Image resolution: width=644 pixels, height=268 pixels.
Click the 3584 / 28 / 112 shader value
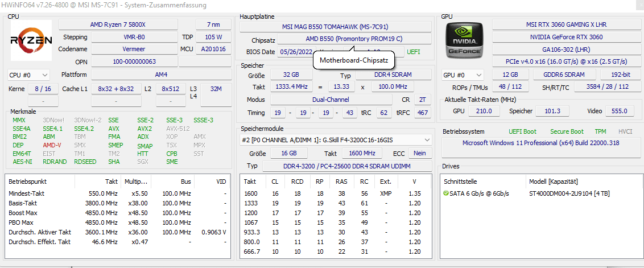point(607,87)
